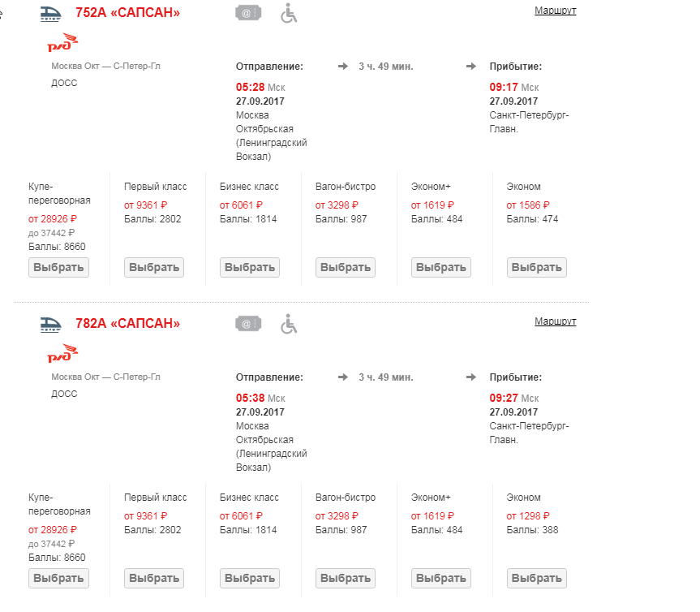Click the e-ticket icon for train 782А
This screenshot has width=700, height=612.
point(248,324)
